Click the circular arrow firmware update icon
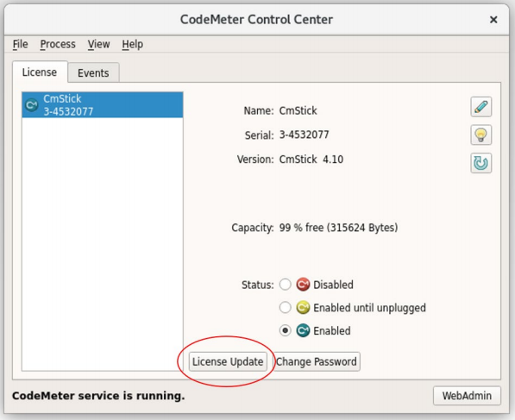 pos(480,163)
